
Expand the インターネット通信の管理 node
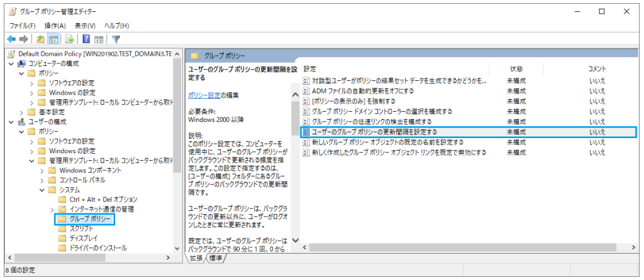pos(52,210)
